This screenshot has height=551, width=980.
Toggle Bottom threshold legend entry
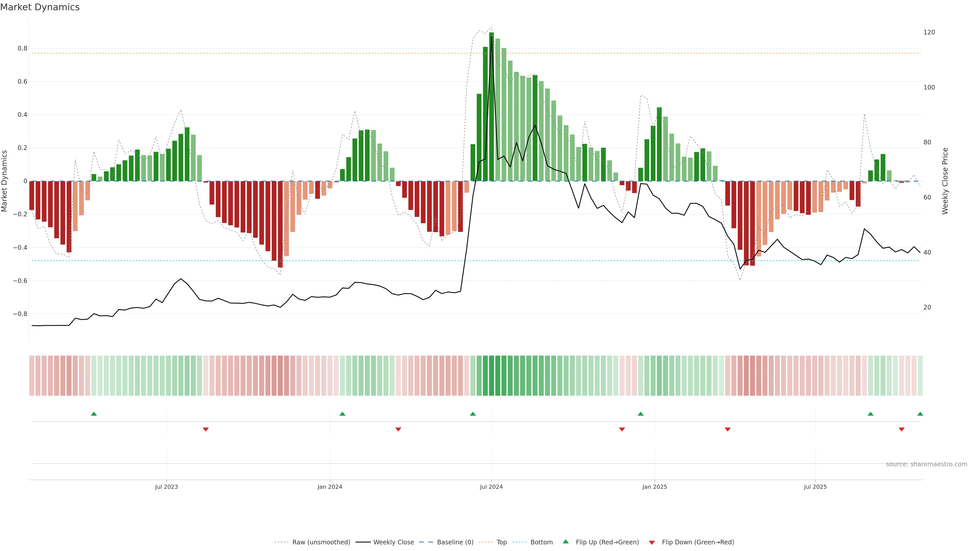coord(541,542)
